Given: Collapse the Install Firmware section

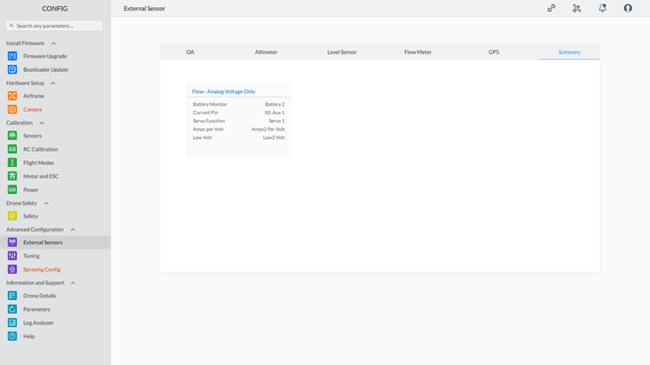Looking at the screenshot, I should (53, 43).
